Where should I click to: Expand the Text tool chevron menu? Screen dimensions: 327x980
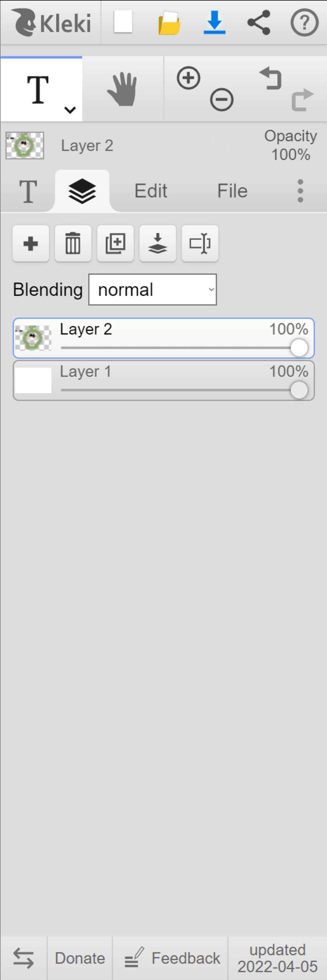(70, 110)
